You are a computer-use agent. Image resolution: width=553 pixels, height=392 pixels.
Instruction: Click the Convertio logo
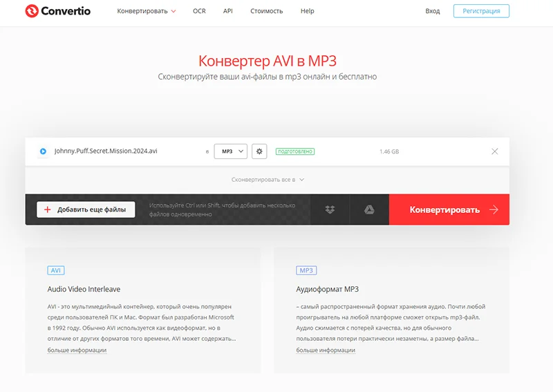coord(58,11)
